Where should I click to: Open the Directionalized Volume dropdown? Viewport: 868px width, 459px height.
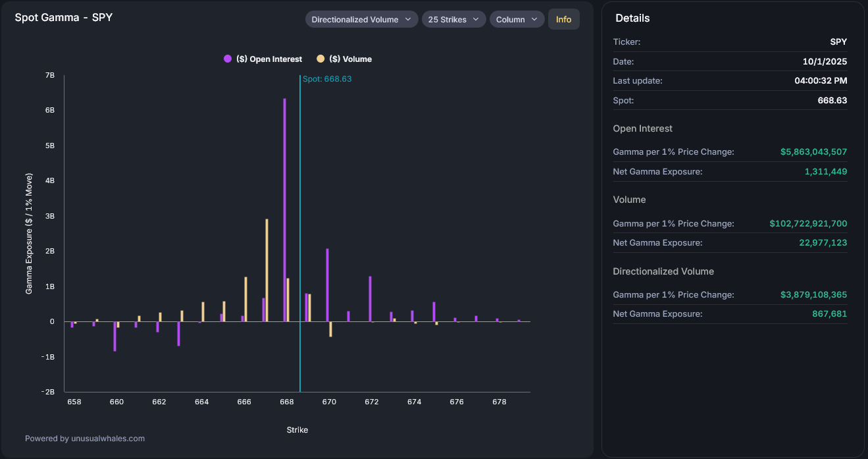pyautogui.click(x=361, y=19)
